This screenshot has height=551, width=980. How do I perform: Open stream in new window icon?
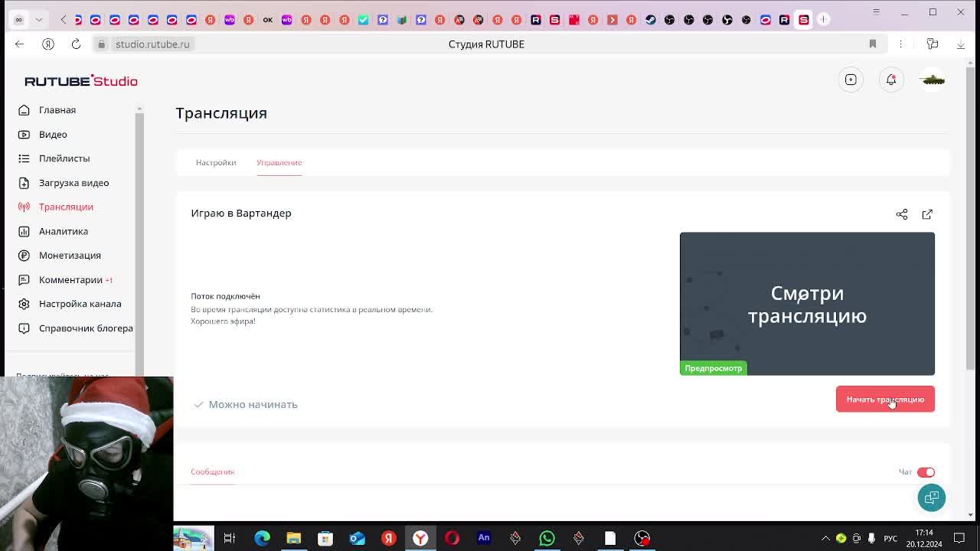point(927,214)
